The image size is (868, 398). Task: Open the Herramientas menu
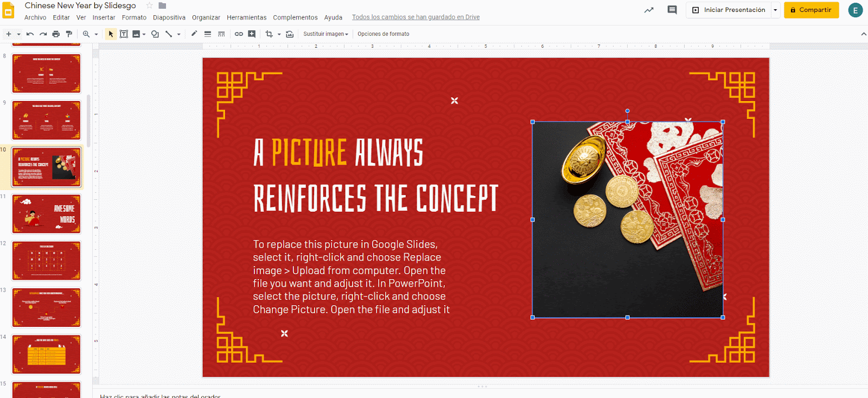click(x=247, y=17)
